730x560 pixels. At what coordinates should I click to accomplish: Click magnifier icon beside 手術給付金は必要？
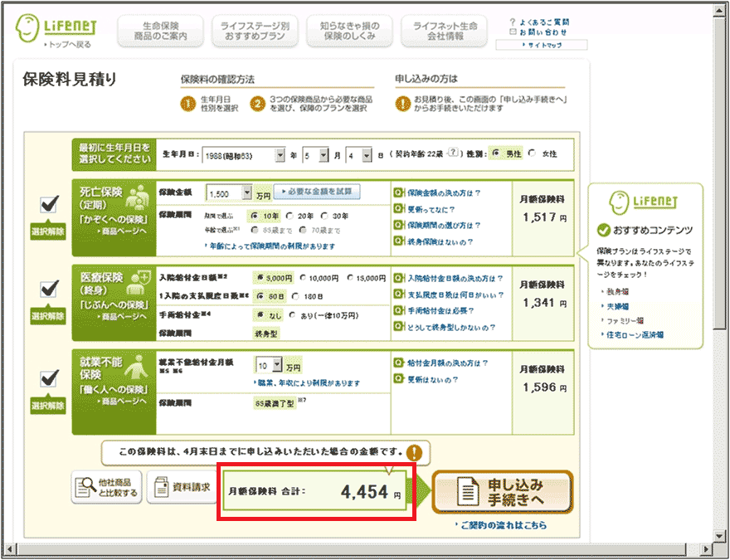[x=398, y=310]
